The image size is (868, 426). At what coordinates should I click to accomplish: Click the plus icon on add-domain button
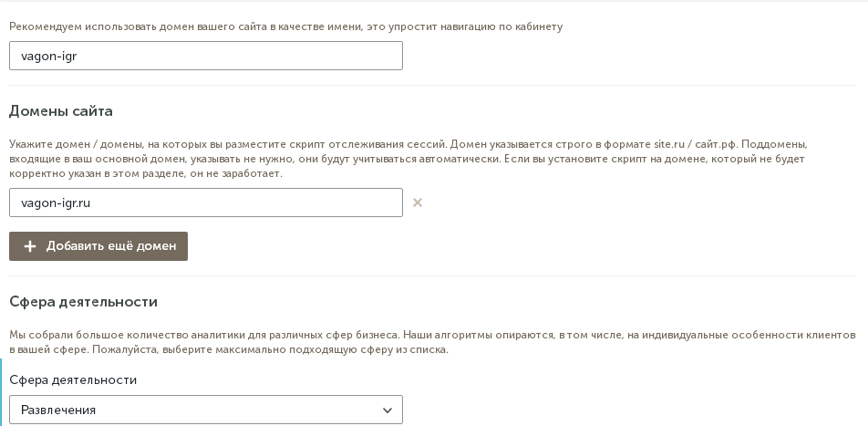click(x=30, y=246)
